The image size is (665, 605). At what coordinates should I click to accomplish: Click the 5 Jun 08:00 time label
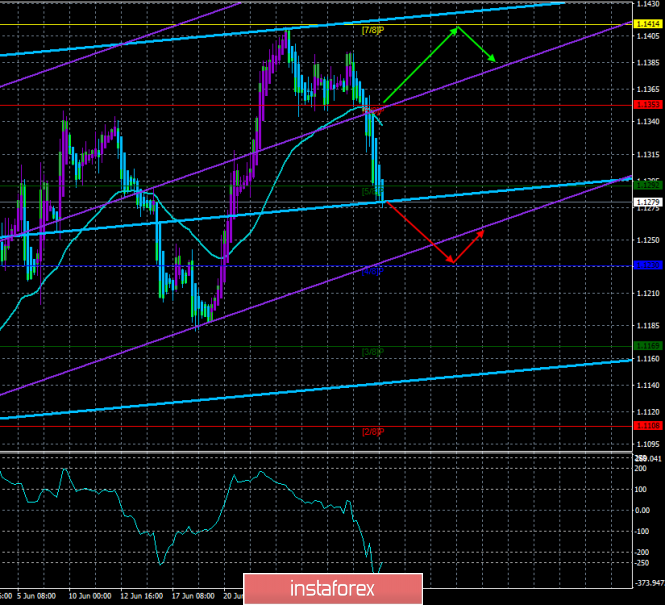(36, 596)
